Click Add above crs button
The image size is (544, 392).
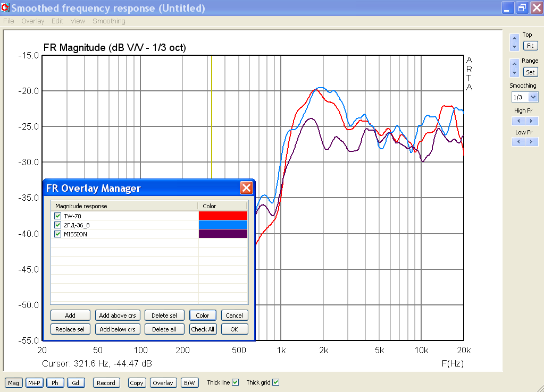(x=118, y=316)
